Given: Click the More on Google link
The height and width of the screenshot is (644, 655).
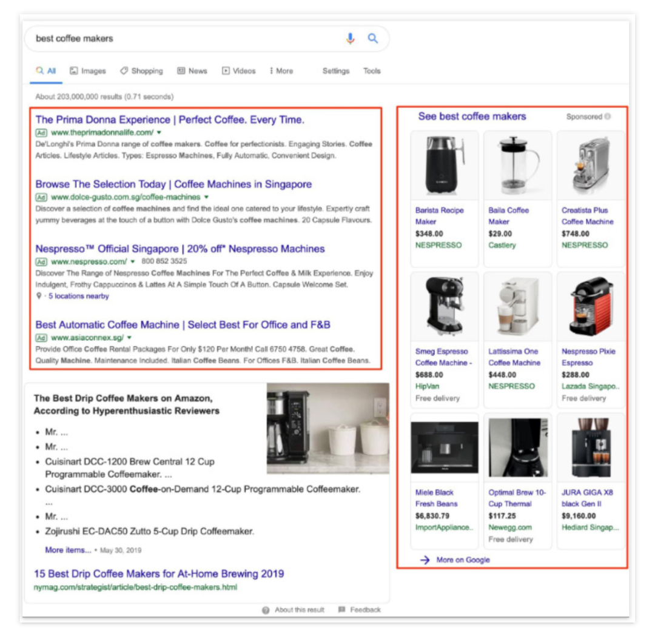Looking at the screenshot, I should [463, 560].
